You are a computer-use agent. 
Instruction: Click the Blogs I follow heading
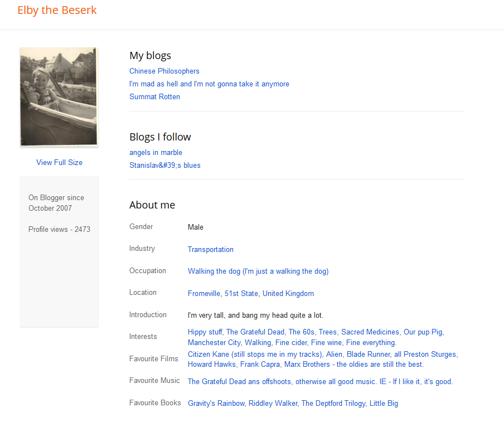[x=160, y=137]
